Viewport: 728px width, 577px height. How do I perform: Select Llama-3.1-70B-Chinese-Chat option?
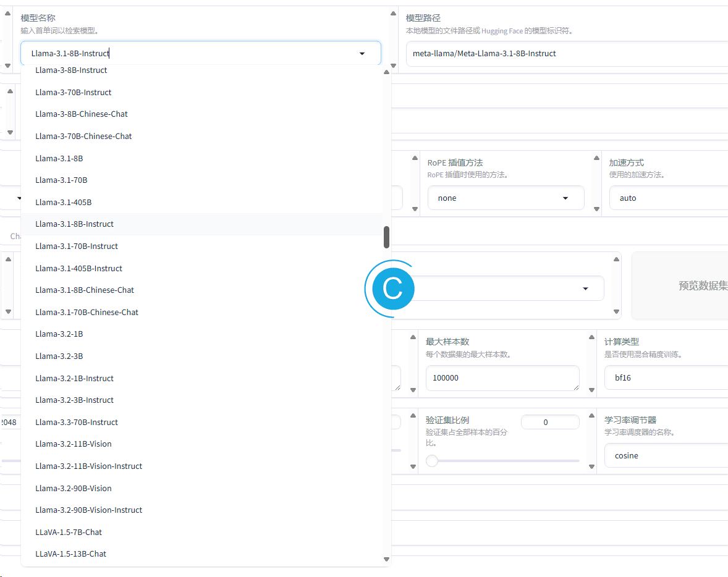click(x=201, y=313)
